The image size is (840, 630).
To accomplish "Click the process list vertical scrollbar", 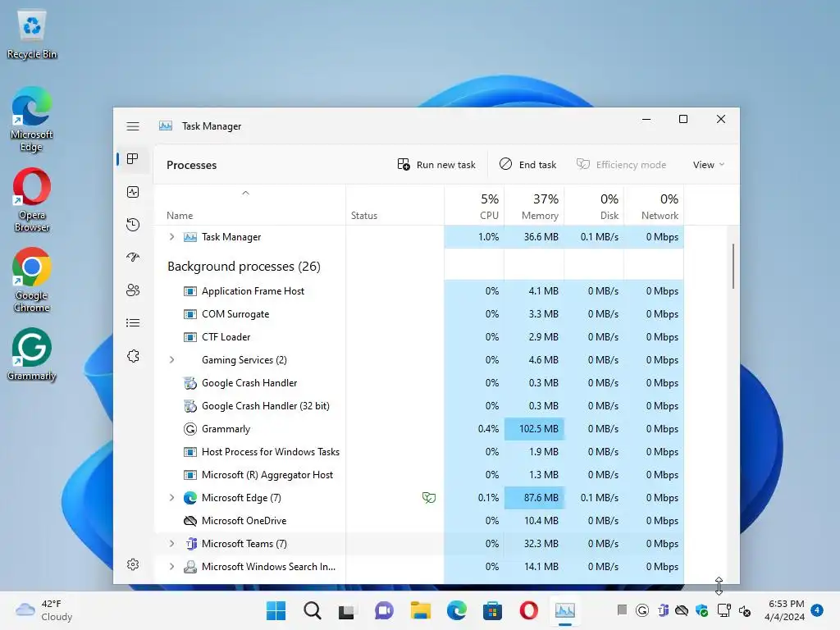I will coord(733,267).
